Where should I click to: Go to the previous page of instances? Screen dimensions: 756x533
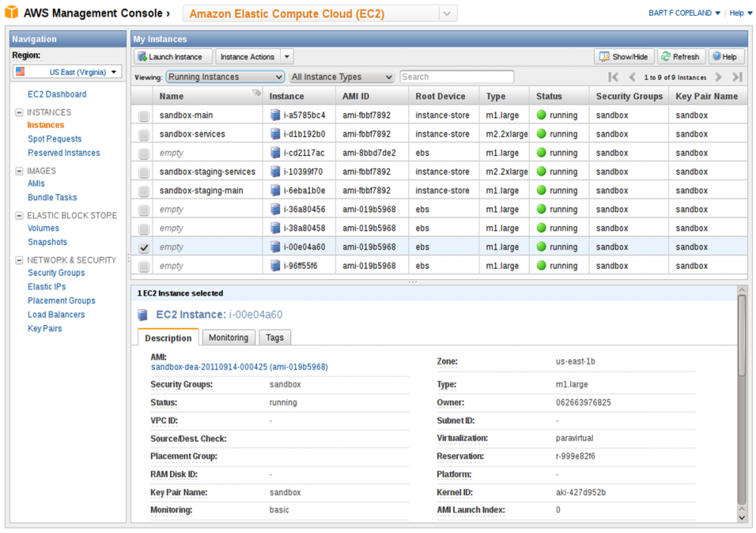(632, 76)
